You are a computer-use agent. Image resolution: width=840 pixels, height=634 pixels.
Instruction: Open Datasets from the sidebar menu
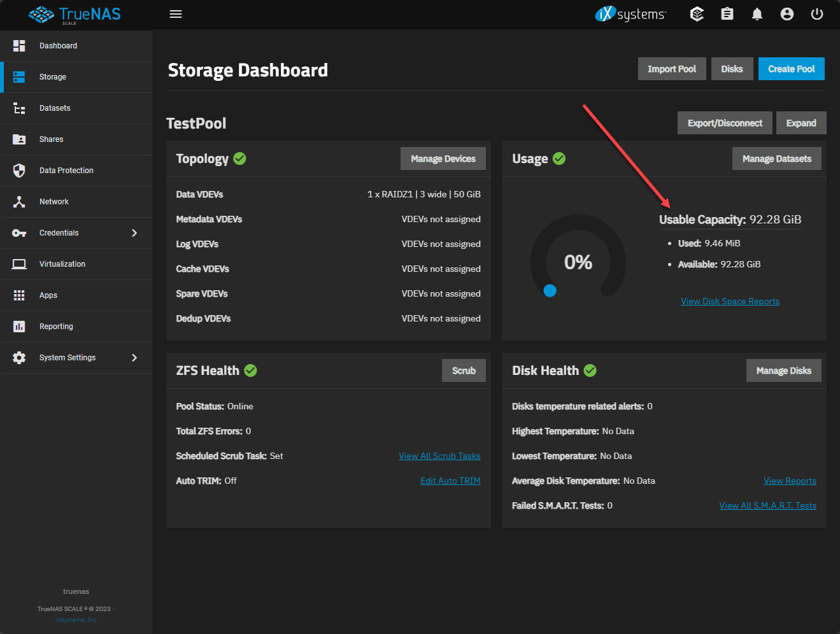(55, 108)
